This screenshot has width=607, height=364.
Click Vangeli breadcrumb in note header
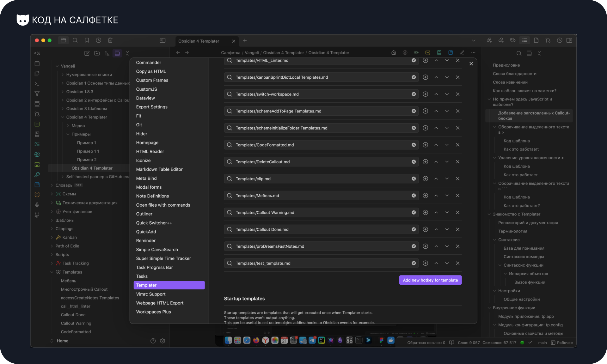(x=252, y=53)
